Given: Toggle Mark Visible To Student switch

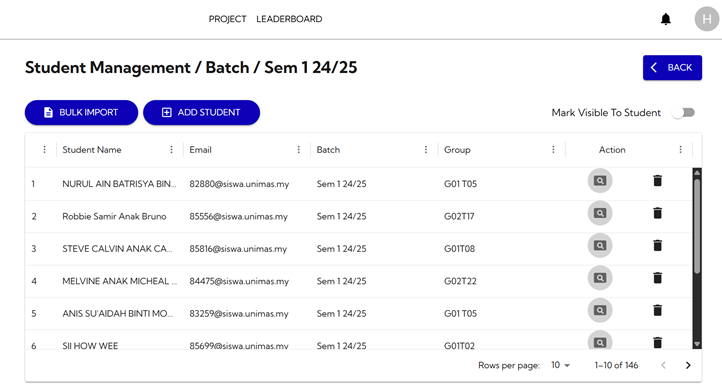Looking at the screenshot, I should (683, 113).
